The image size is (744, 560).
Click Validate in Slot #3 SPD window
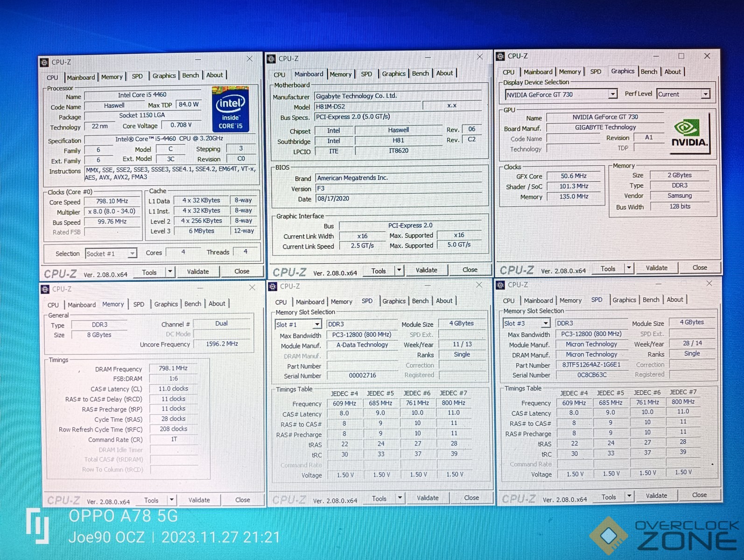point(656,496)
